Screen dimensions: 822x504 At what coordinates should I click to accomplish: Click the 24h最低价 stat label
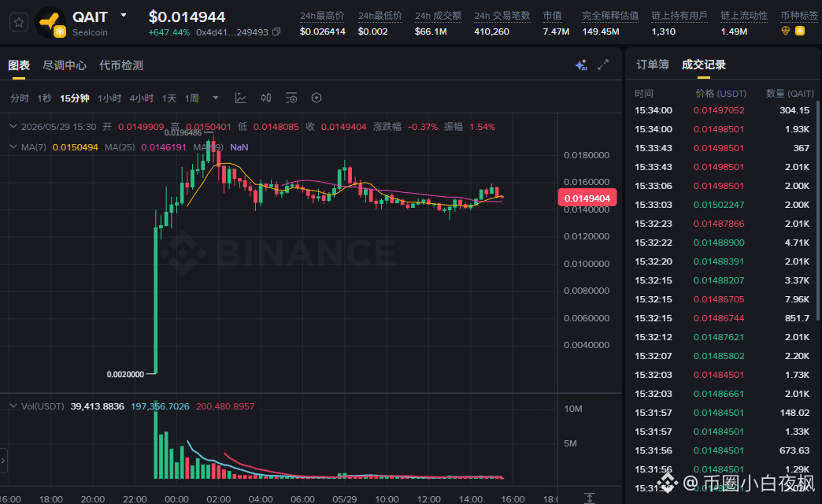pos(380,16)
